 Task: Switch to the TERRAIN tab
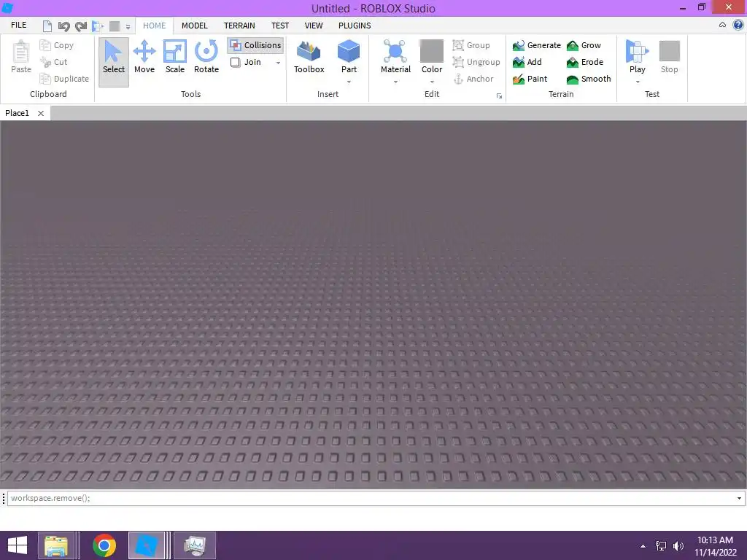point(239,26)
